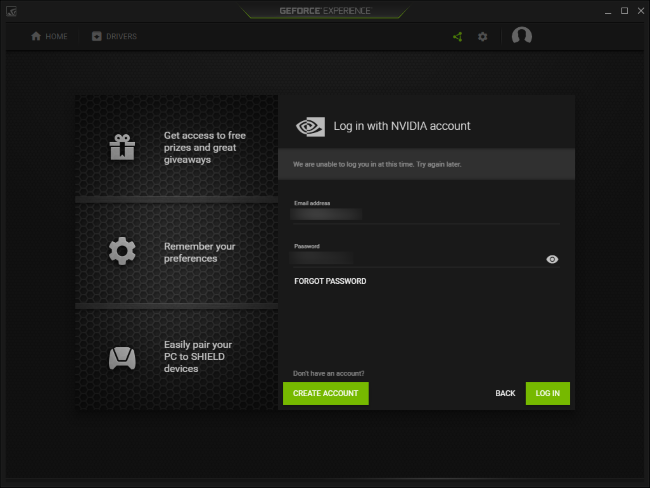Image resolution: width=650 pixels, height=488 pixels.
Task: Click the NVIDIA logo top-left corner icon
Action: (x=11, y=11)
